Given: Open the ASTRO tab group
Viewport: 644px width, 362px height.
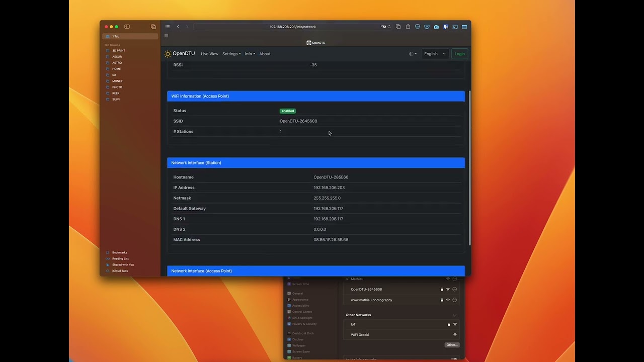Looking at the screenshot, I should pos(117,63).
